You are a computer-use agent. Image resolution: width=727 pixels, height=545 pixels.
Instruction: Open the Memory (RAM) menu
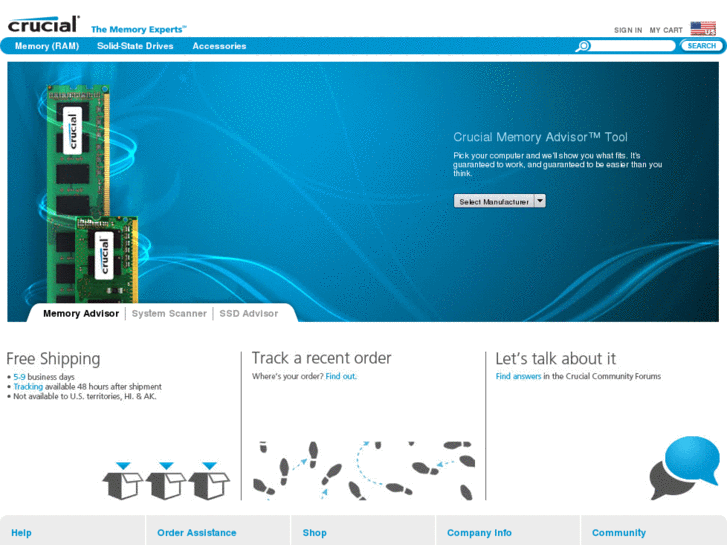47,46
